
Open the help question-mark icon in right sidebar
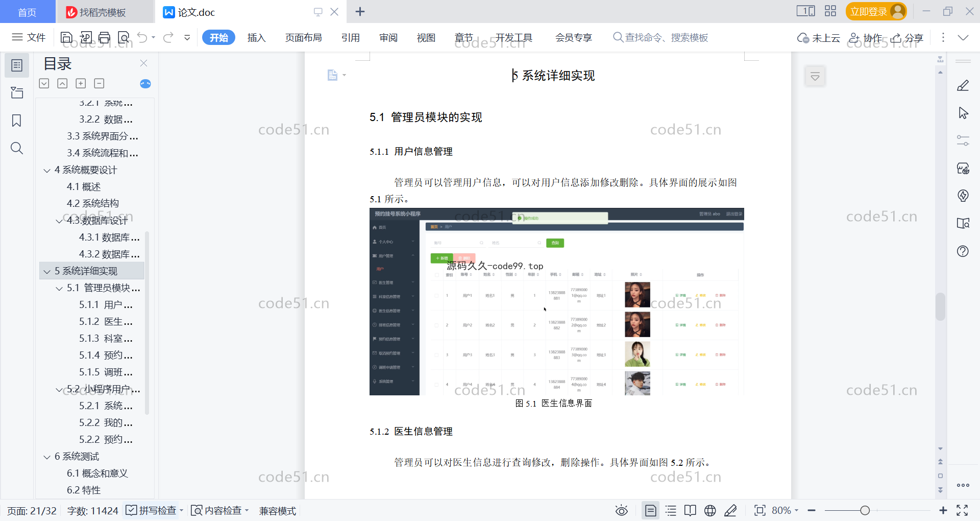click(963, 251)
